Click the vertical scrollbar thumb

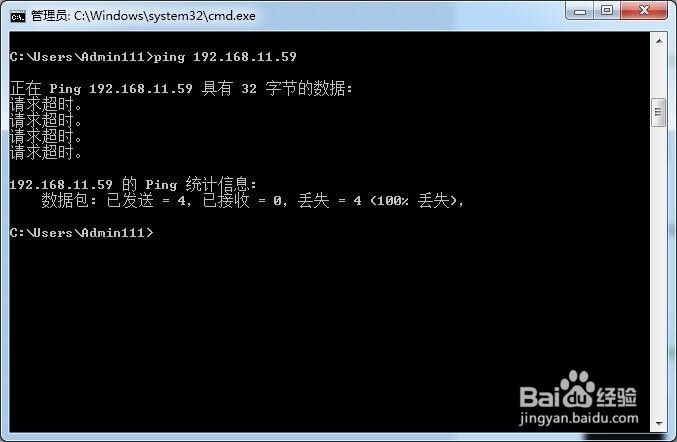pos(658,113)
